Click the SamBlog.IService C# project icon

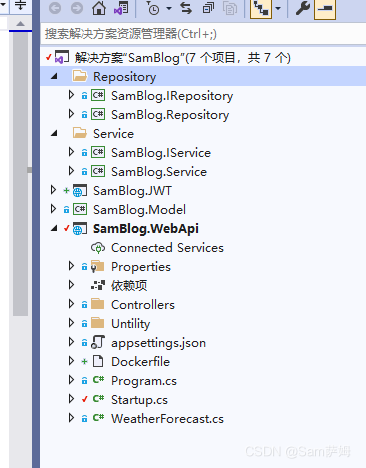coord(98,153)
